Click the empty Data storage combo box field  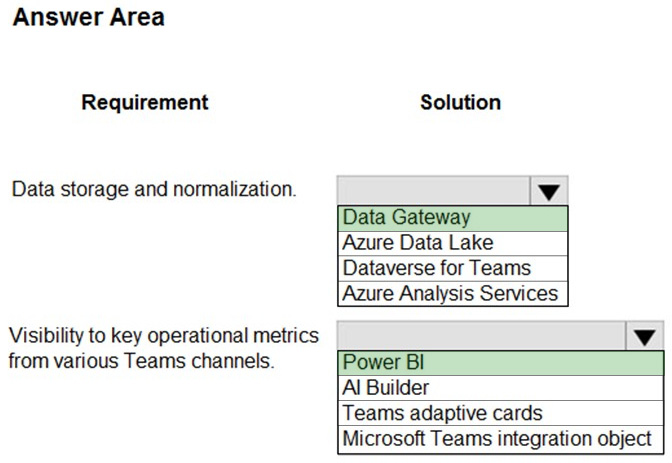pos(434,191)
